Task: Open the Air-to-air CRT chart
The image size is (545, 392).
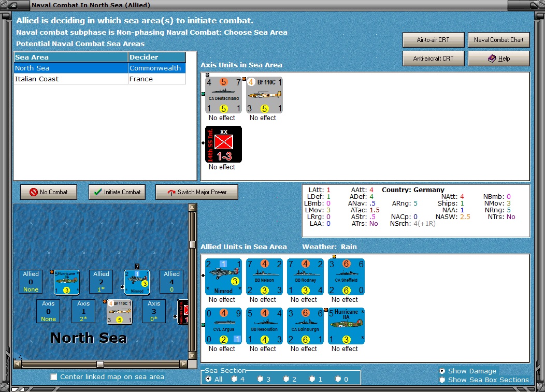Action: pos(434,40)
